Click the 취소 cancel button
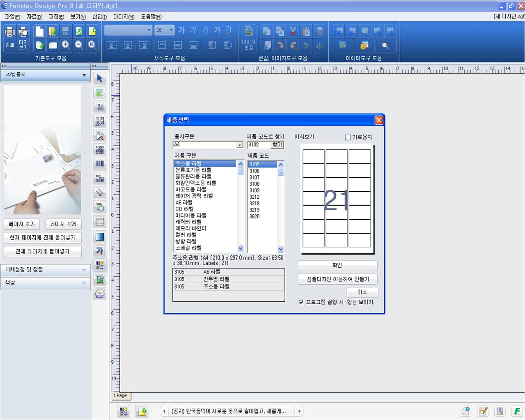Screen dimensions: 525x420 [362, 292]
